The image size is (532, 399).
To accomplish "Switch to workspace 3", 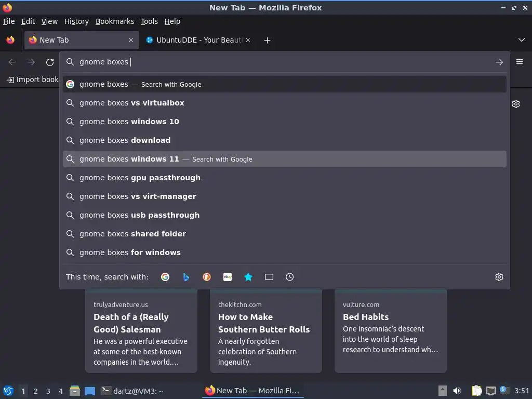I will pyautogui.click(x=48, y=391).
